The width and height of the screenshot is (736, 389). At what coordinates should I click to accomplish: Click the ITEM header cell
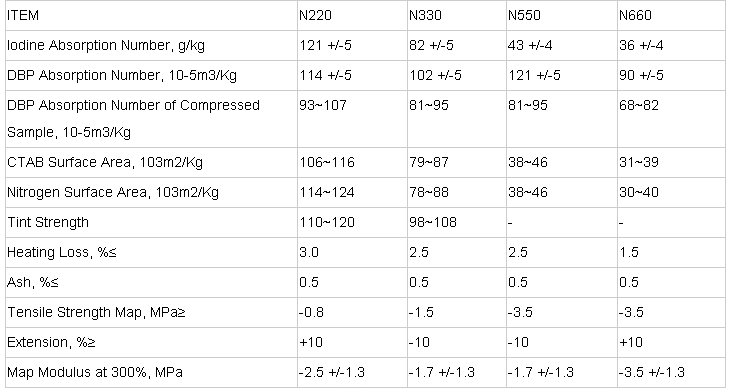pyautogui.click(x=151, y=15)
